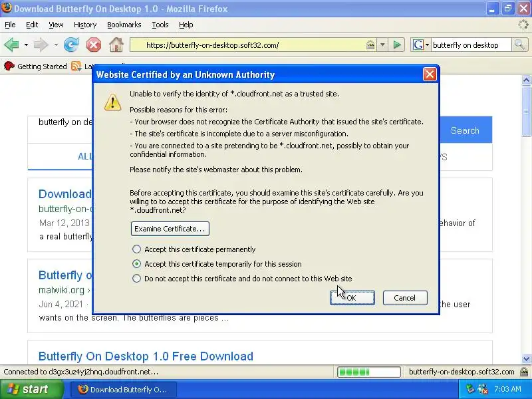The height and width of the screenshot is (399, 532).
Task: Open the Getting Started bookmark
Action: click(36, 66)
